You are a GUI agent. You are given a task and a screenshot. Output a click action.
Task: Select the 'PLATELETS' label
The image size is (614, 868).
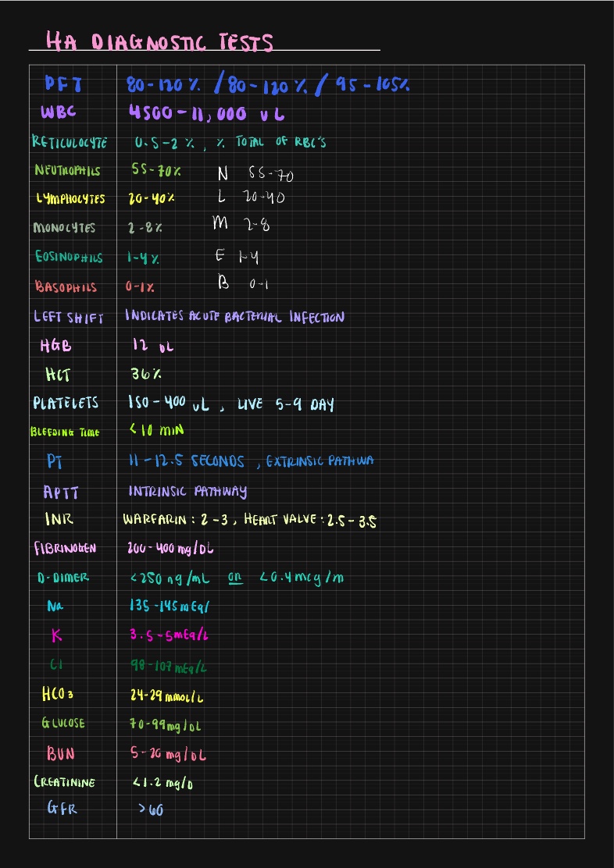[x=66, y=403]
